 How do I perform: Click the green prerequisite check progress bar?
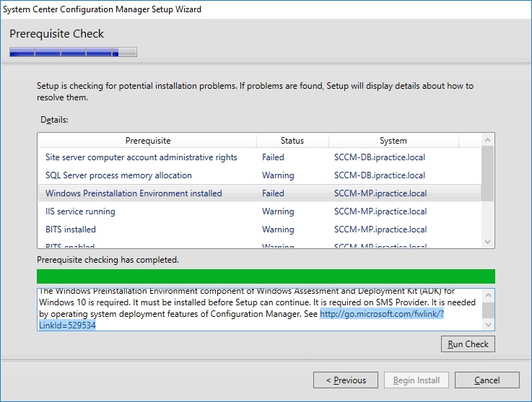coord(266,276)
